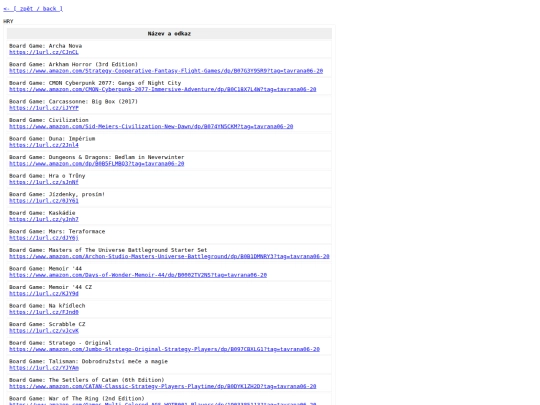
Task: Select text 'Board Game: Kaskádie'
Action: 42,214
